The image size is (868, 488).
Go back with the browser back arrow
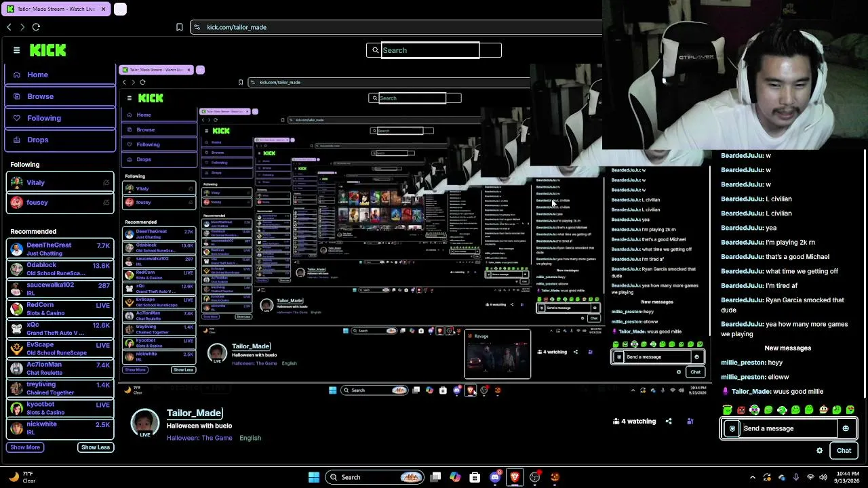tap(9, 27)
